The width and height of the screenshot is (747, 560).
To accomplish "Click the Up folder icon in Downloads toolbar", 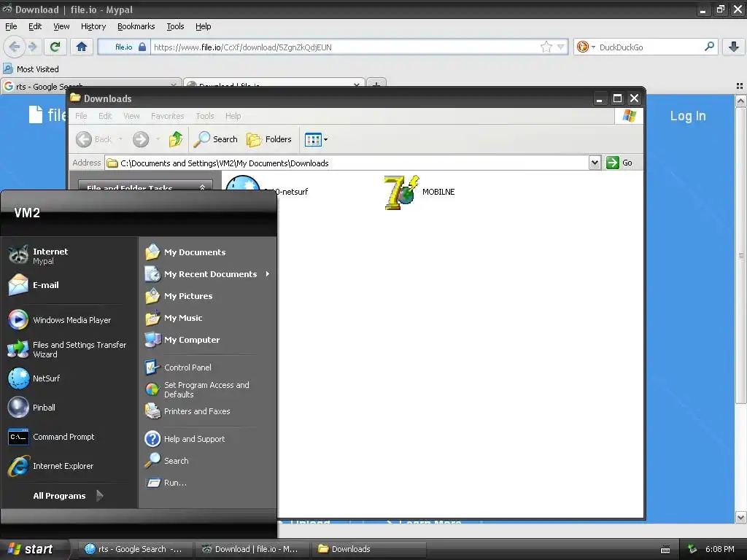I will coord(176,139).
